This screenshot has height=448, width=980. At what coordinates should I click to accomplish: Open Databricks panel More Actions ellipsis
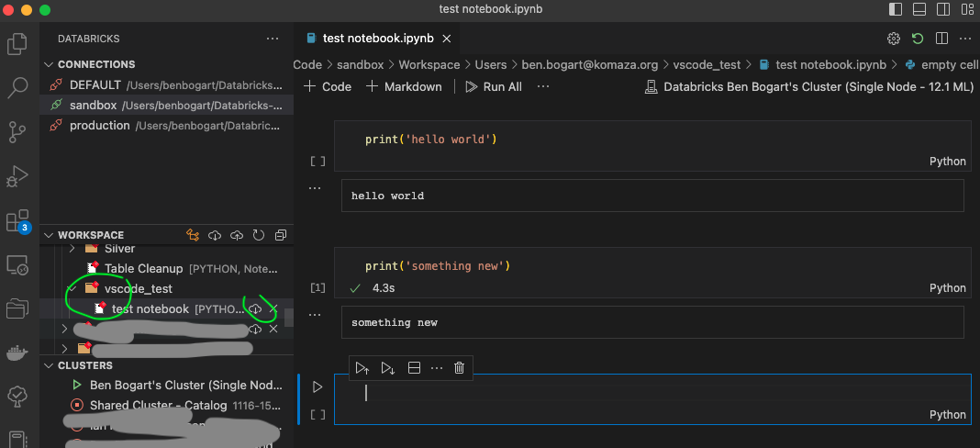click(x=273, y=39)
